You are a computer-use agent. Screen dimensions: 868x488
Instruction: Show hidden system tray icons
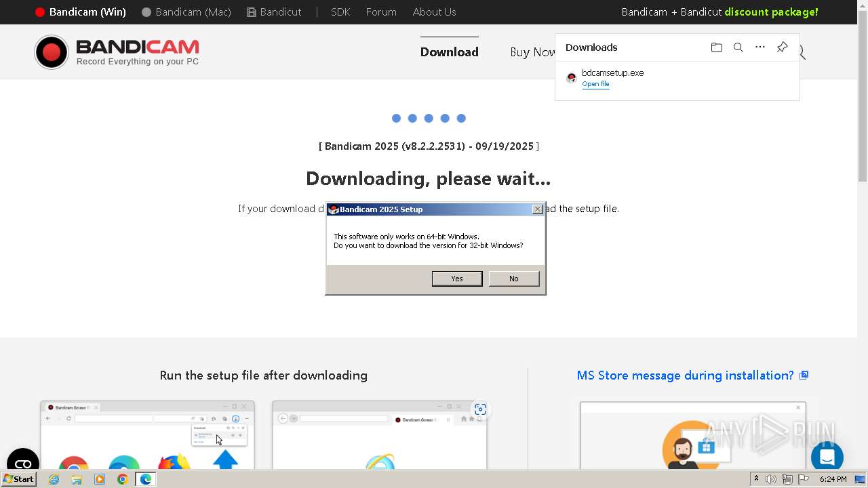756,479
